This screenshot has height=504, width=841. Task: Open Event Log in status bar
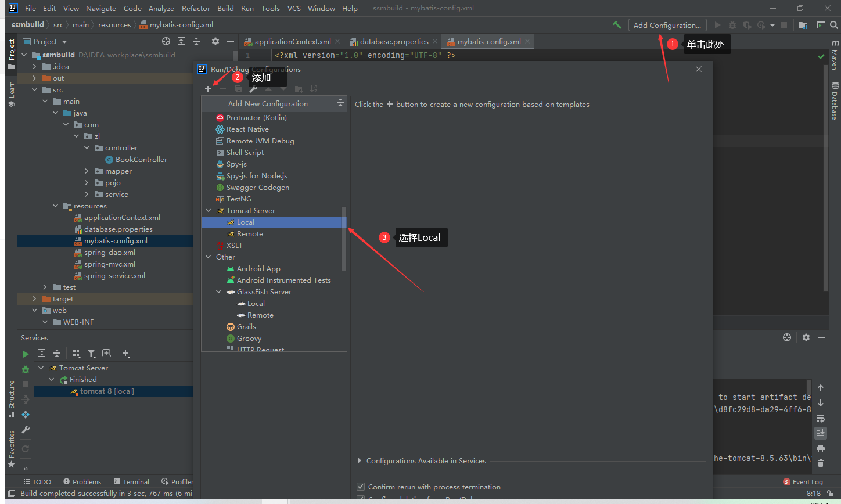803,481
